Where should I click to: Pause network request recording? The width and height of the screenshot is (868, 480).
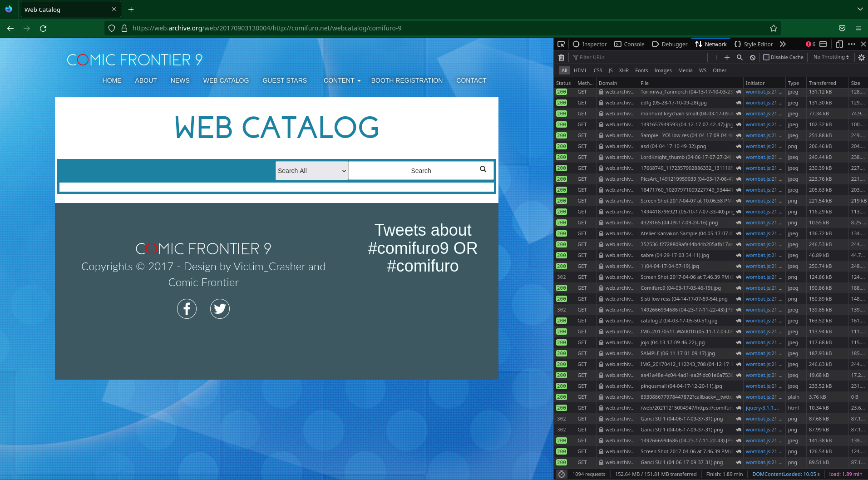[715, 58]
